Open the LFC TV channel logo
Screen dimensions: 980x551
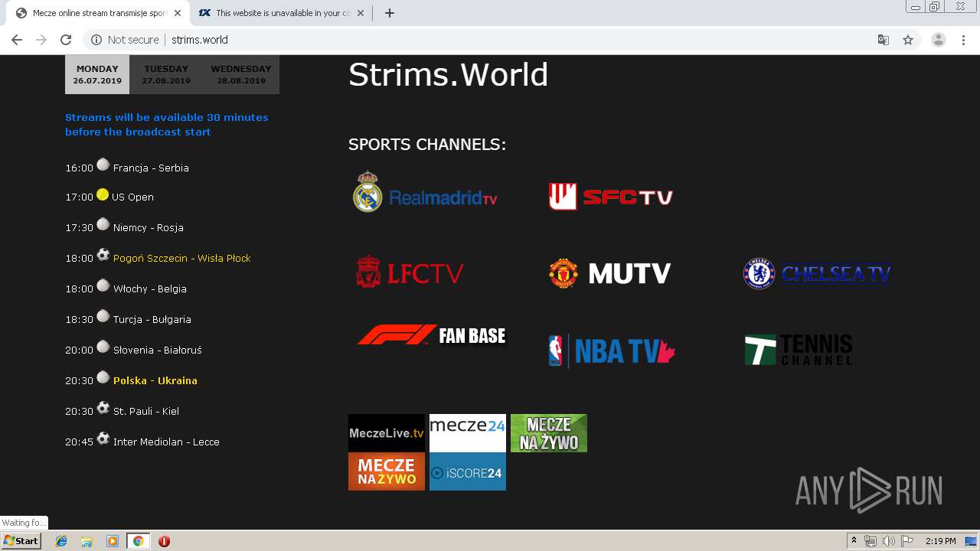tap(410, 272)
